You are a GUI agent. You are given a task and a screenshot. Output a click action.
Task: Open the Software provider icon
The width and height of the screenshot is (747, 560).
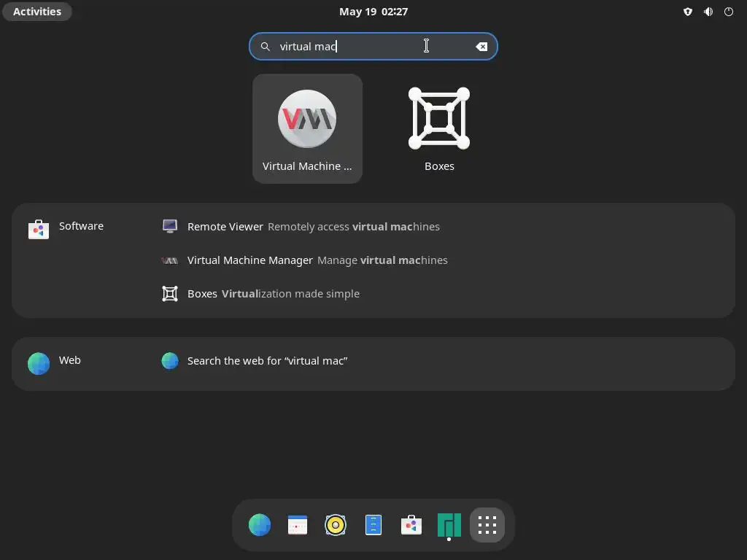pyautogui.click(x=39, y=230)
